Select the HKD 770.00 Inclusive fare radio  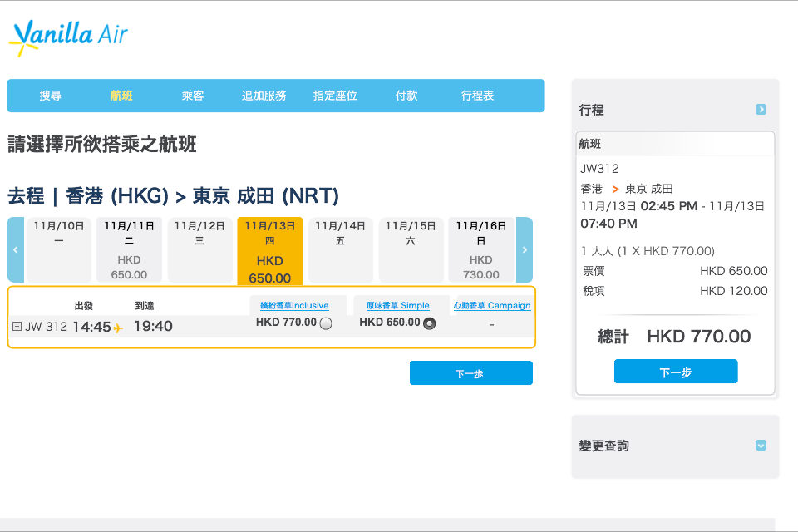click(326, 323)
